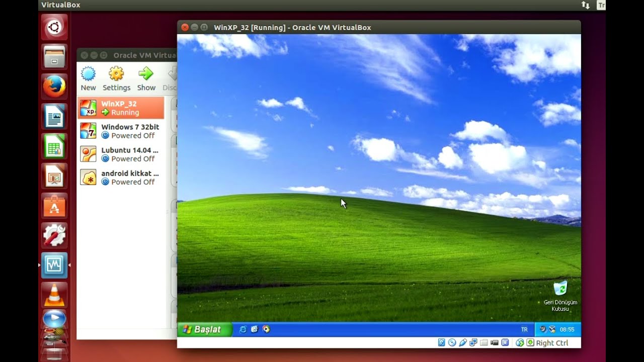Launch Windows Media Player quick launch icon
Image resolution: width=644 pixels, height=362 pixels.
[x=266, y=329]
